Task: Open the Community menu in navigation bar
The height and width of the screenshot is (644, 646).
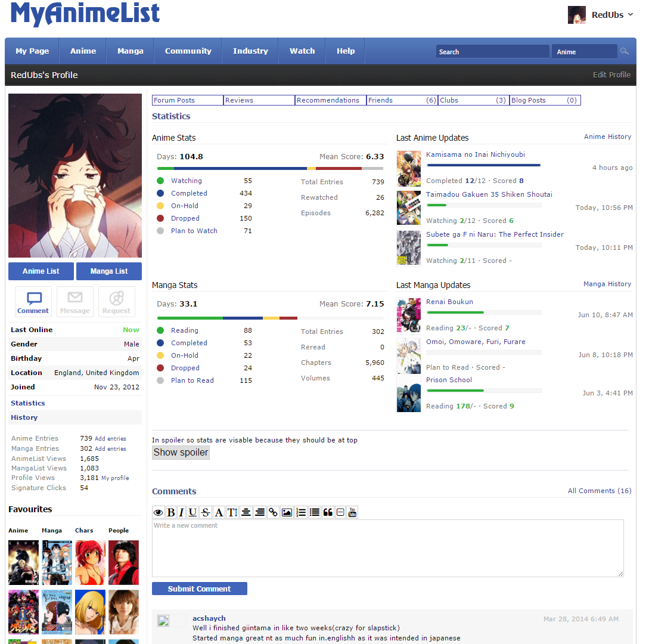Action: [x=188, y=51]
